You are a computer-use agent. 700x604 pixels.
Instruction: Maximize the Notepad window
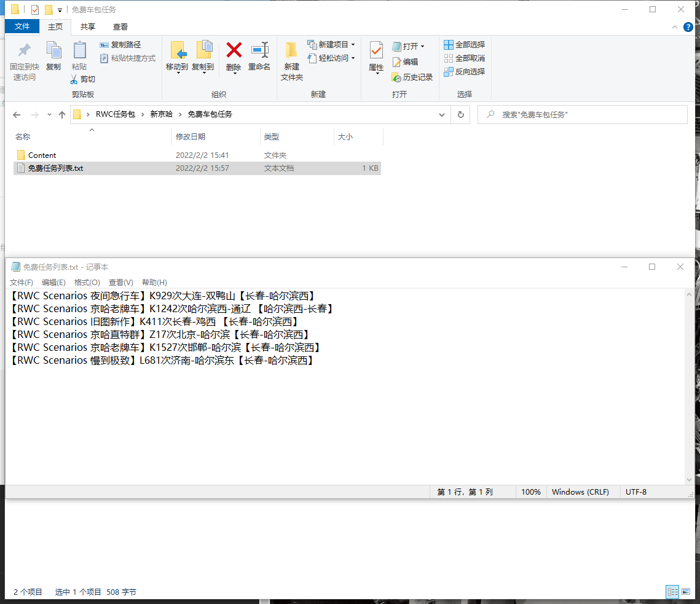click(x=652, y=267)
